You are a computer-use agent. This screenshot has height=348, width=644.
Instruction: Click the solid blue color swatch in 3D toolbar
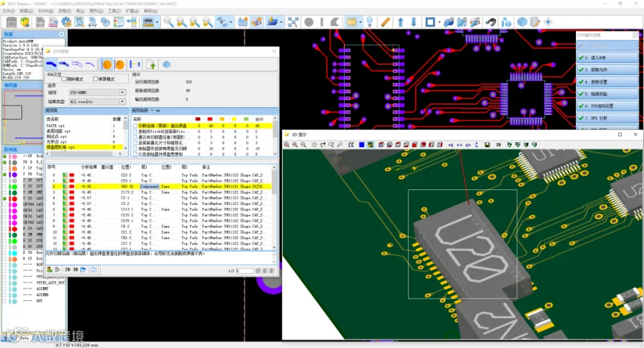[x=361, y=144]
